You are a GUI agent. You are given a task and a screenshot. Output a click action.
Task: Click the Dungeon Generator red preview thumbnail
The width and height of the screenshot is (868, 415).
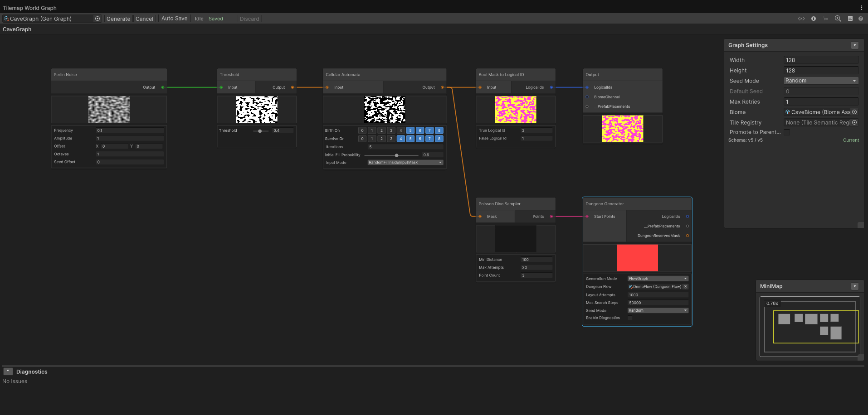[637, 258]
